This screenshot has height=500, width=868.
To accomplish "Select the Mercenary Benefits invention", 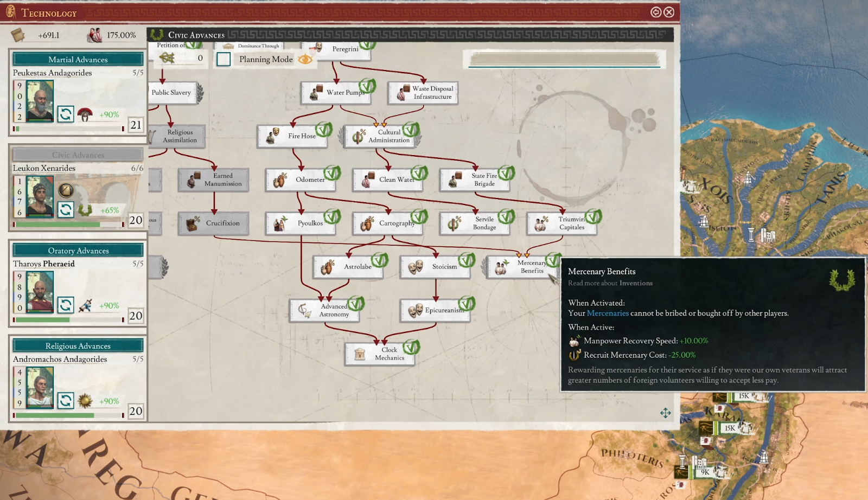I will 522,267.
